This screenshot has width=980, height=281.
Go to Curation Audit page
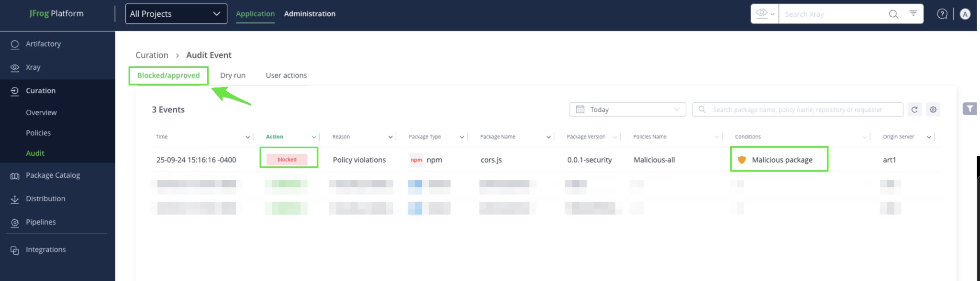pos(35,153)
